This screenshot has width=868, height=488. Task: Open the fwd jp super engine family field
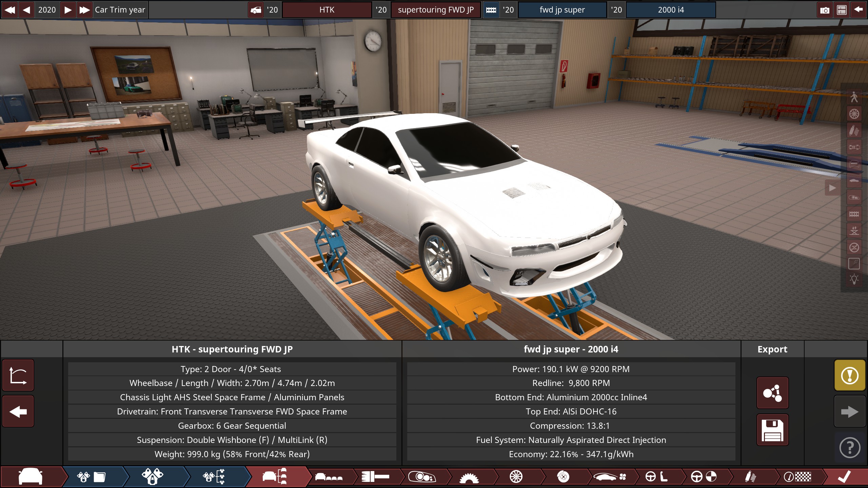tap(562, 9)
